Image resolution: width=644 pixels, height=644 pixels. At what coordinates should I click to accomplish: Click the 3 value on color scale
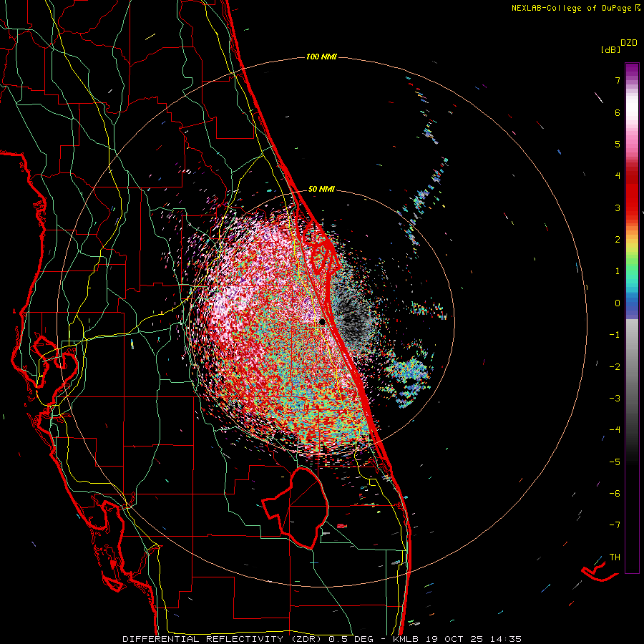618,208
